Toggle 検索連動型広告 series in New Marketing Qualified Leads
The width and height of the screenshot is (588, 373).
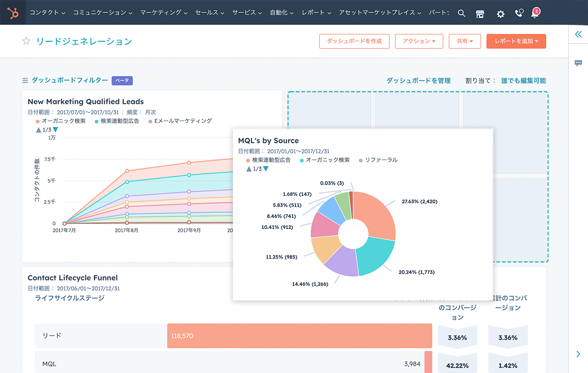[x=117, y=121]
